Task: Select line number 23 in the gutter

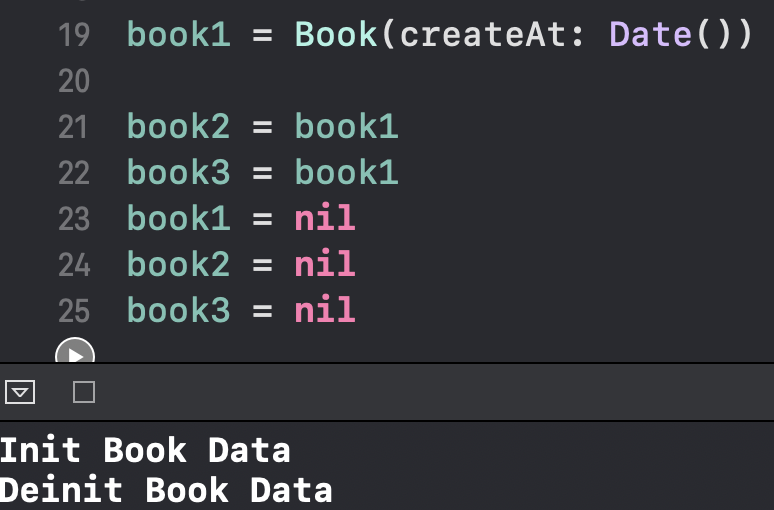Action: pos(74,219)
